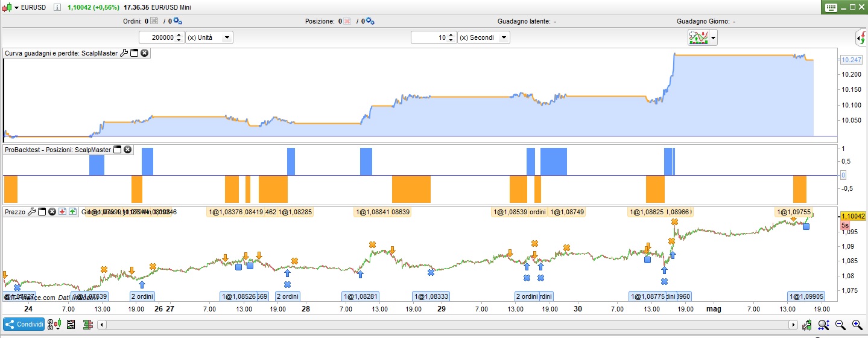The image size is (868, 338).
Task: Open the (x) Unità dropdown
Action: point(209,37)
